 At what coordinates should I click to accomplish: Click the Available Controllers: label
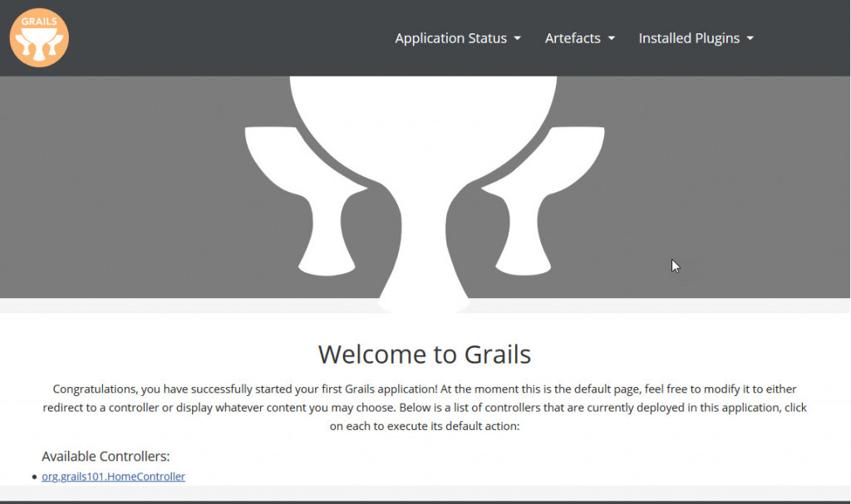(x=106, y=457)
